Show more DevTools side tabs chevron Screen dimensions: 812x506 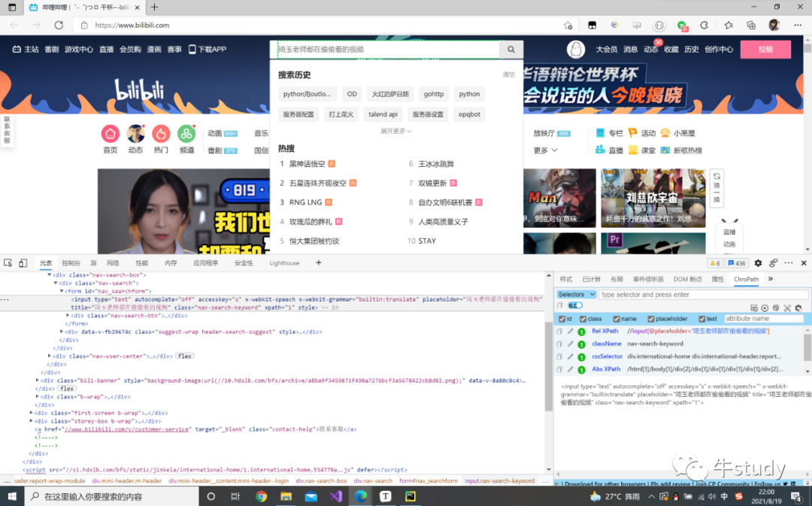[x=770, y=279]
